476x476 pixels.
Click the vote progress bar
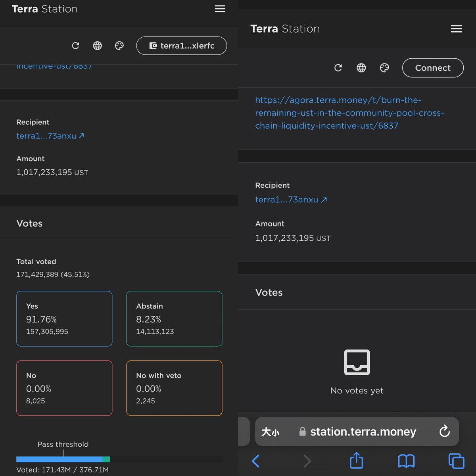119,459
